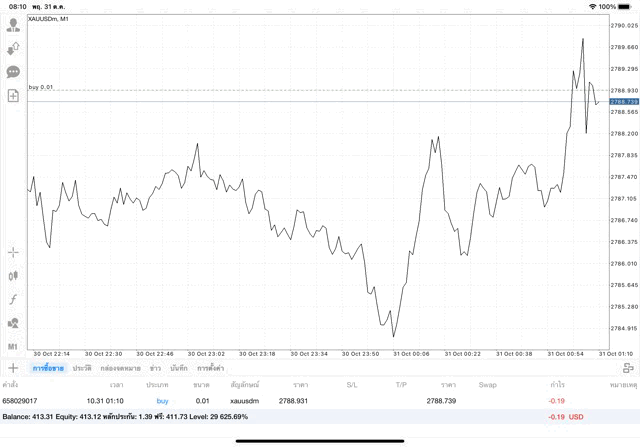Open the การตั้งค่า settings tab
The width and height of the screenshot is (640, 447).
click(211, 369)
